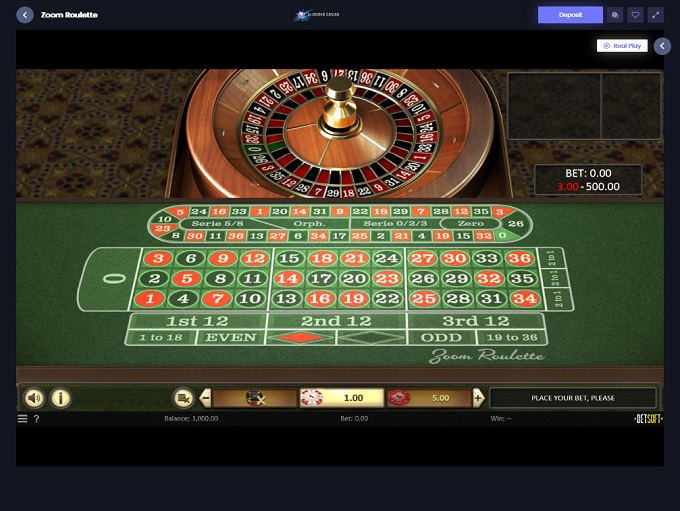This screenshot has height=511, width=680.
Task: Bet on the red diamond
Action: [x=301, y=337]
